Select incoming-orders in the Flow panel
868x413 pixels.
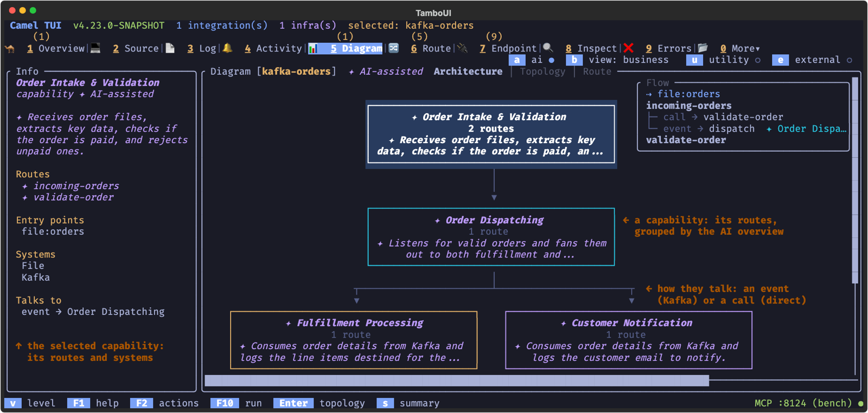(x=688, y=106)
